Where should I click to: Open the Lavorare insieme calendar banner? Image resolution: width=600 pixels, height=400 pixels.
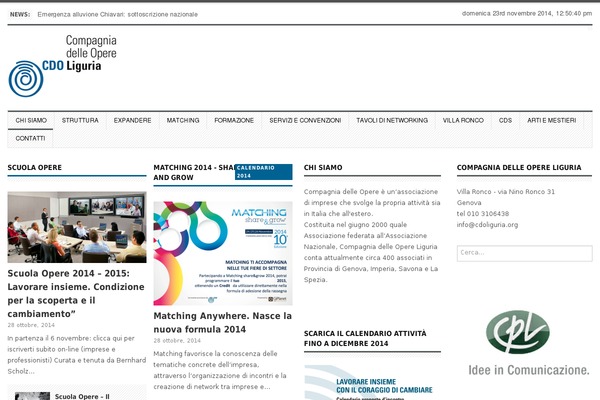[x=372, y=382]
